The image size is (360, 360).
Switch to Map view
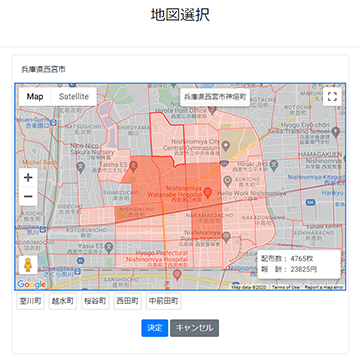(x=35, y=97)
